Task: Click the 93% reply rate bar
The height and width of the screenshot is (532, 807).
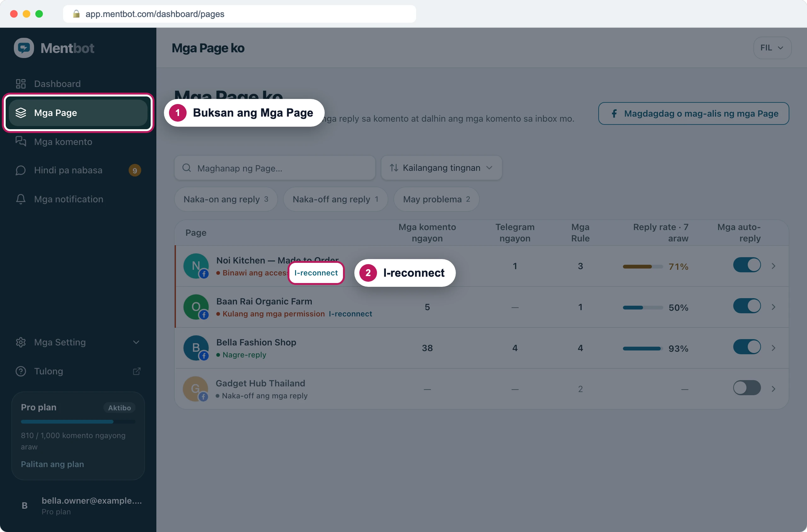Action: click(x=643, y=349)
